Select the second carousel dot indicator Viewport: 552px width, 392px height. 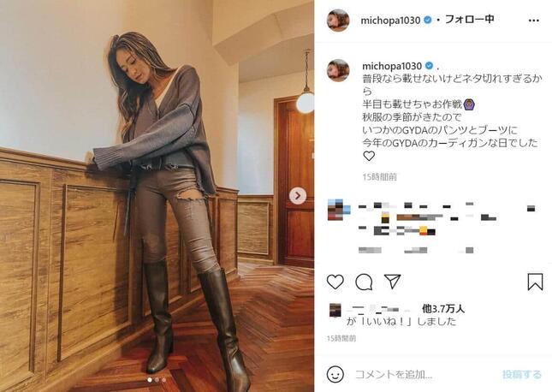pyautogui.click(x=157, y=380)
